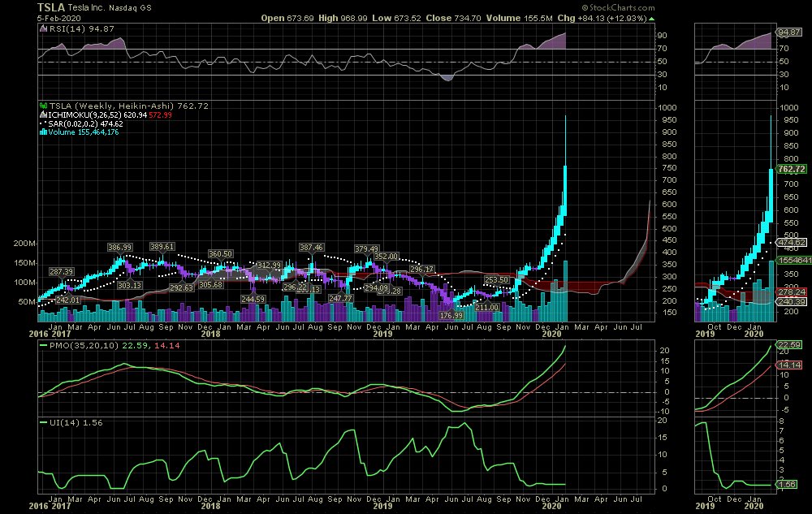Click the Close value 734.70
Viewport: 812px width, 514px height.
(x=467, y=18)
